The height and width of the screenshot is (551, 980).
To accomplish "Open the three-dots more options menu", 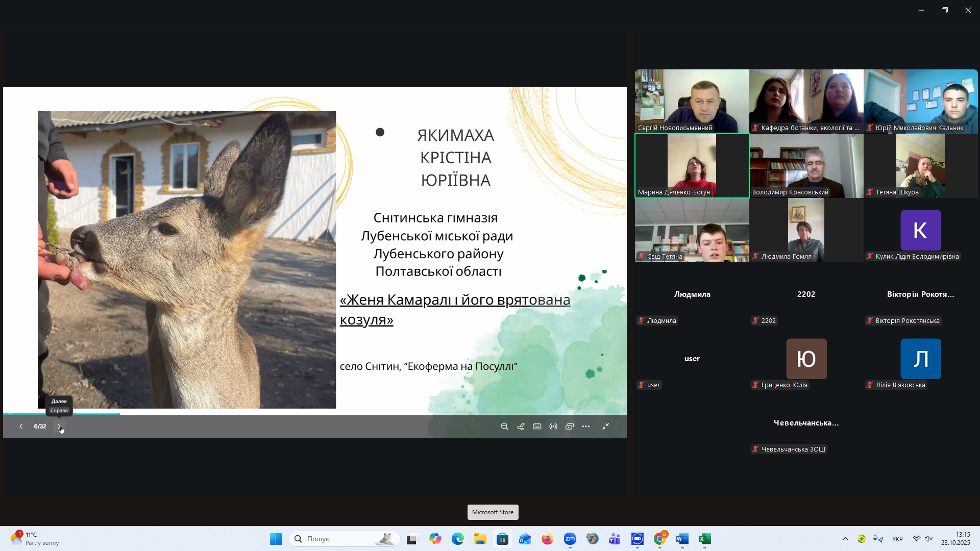I will coord(586,427).
